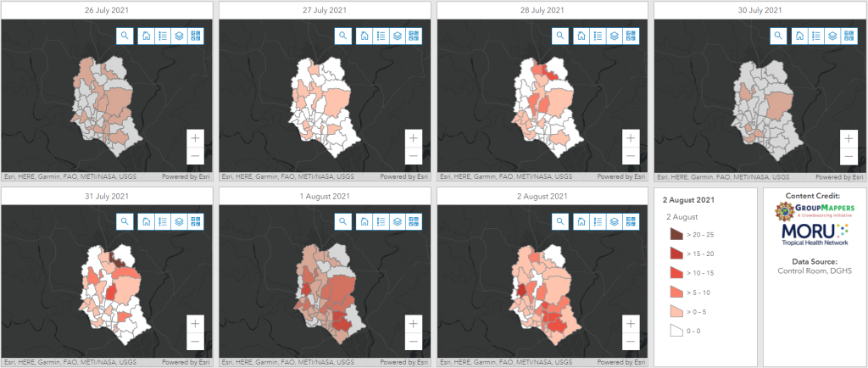Click home button on 27 July 2021 map
The height and width of the screenshot is (368, 868).
pyautogui.click(x=364, y=36)
